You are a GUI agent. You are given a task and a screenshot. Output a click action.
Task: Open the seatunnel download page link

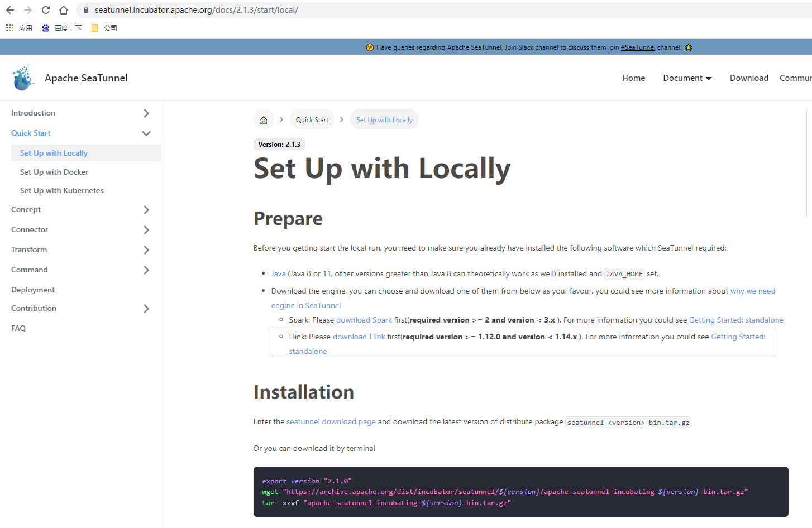pos(331,421)
